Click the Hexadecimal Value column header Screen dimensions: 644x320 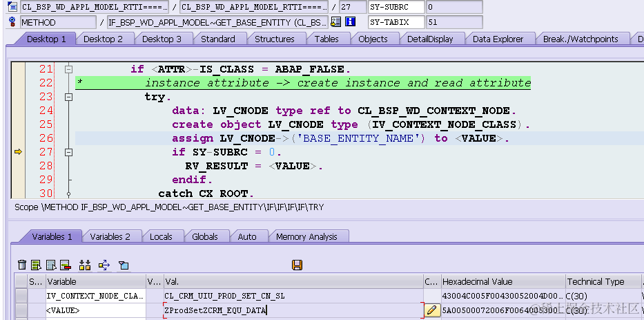point(503,282)
